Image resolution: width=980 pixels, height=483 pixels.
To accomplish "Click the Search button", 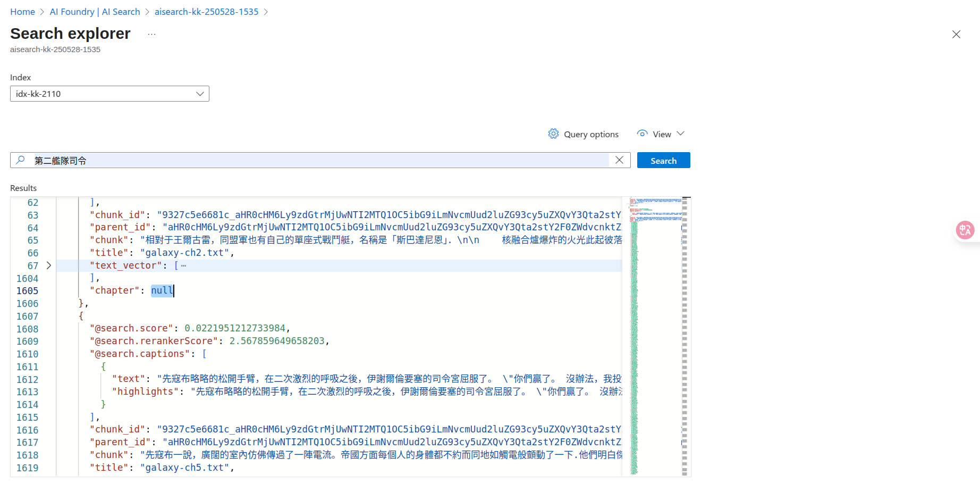I will 663,160.
